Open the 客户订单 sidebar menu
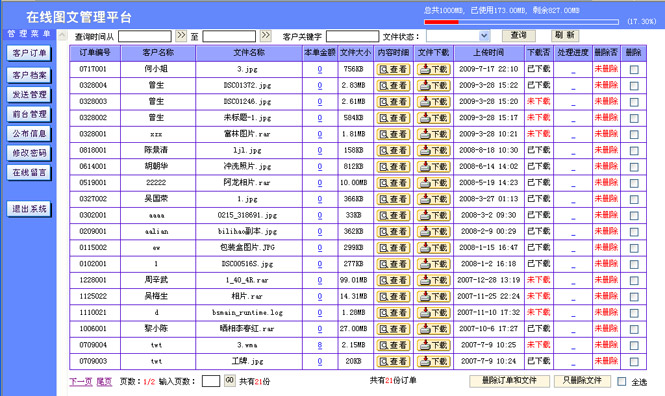Viewport: 665px width, 396px height. [29, 53]
